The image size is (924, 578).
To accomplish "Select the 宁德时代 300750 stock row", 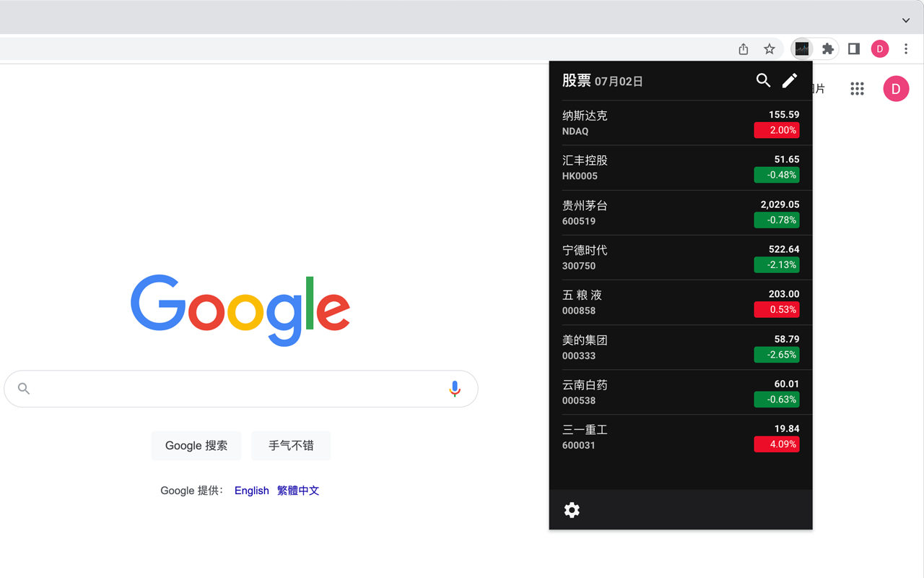I will [x=681, y=257].
